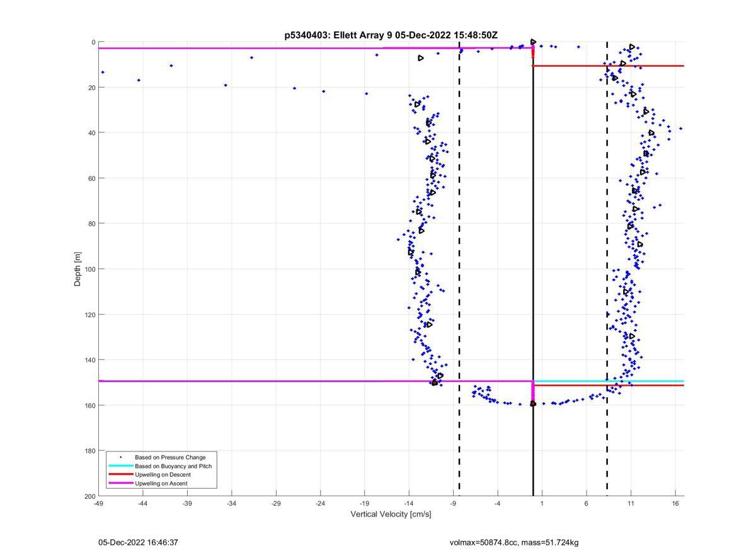Click the x-axis tick label '-14'

point(408,503)
